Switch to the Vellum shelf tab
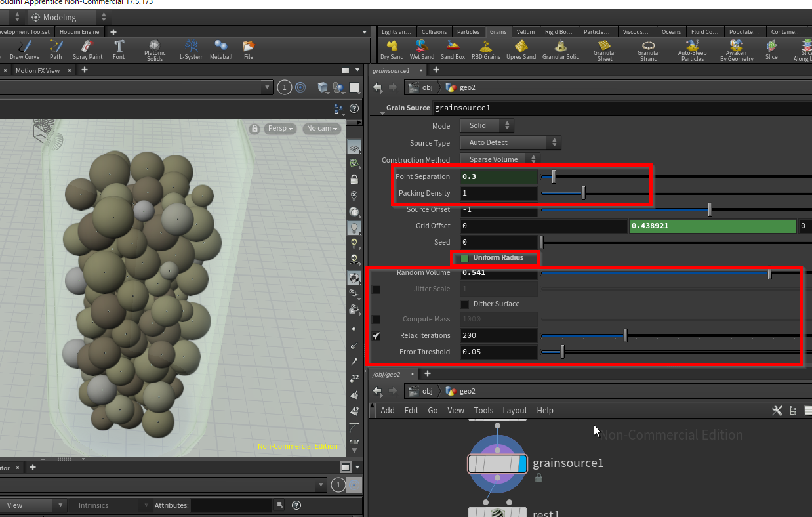Screen dimensions: 812x517 pos(525,31)
